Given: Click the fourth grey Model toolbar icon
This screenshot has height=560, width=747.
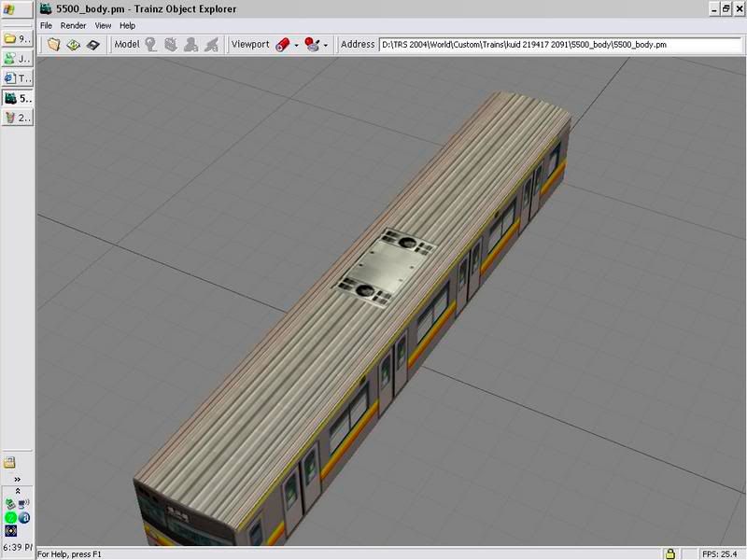Looking at the screenshot, I should click(x=211, y=44).
